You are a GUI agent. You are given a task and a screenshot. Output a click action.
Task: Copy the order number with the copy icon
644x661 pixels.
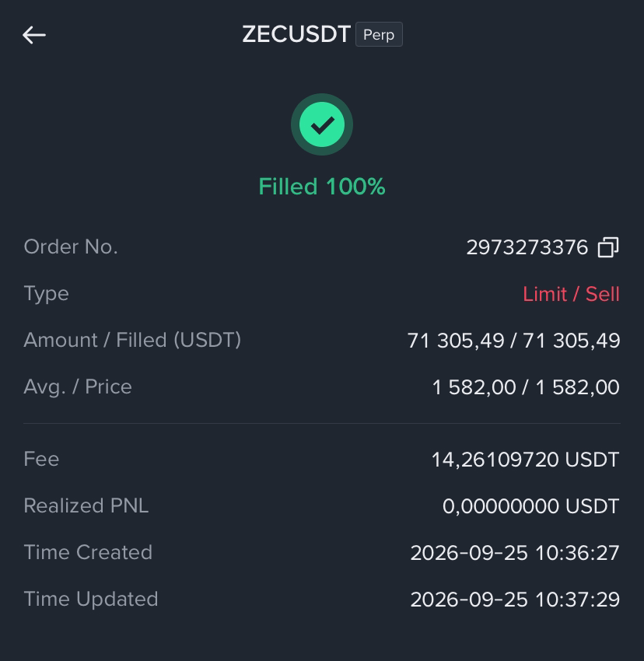pyautogui.click(x=608, y=247)
